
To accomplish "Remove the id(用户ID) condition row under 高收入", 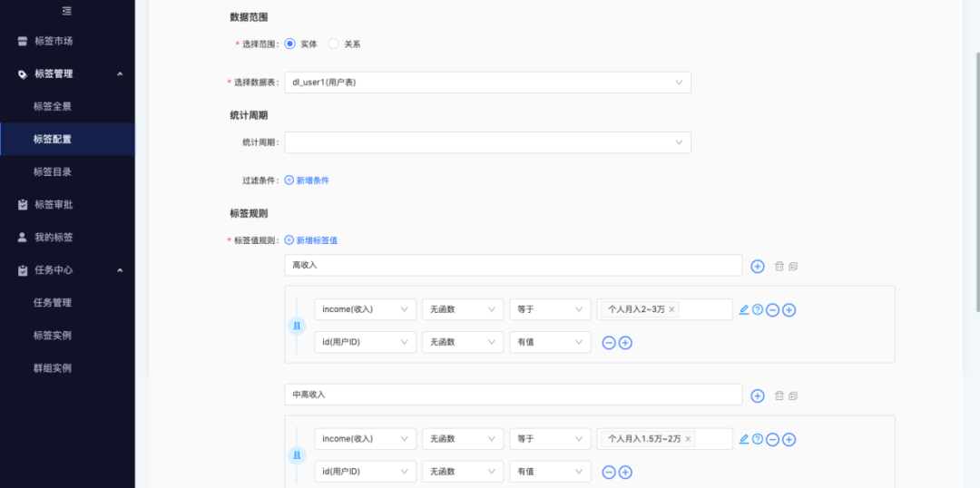I will [609, 343].
